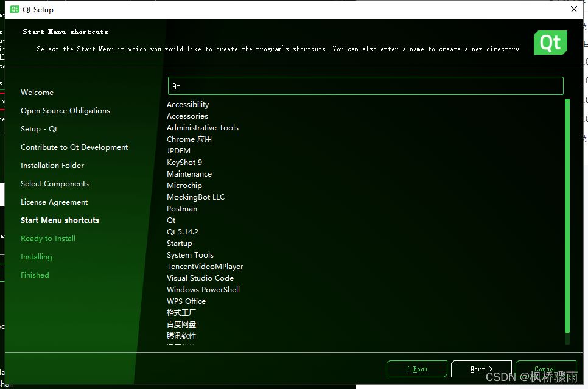
Task: Select the Postman folder entry
Action: click(x=181, y=208)
